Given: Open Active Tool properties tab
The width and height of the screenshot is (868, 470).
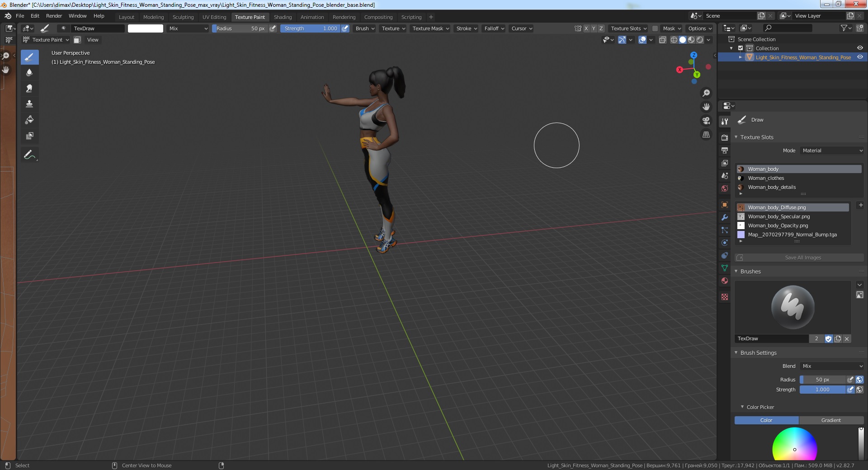Looking at the screenshot, I should (x=725, y=122).
